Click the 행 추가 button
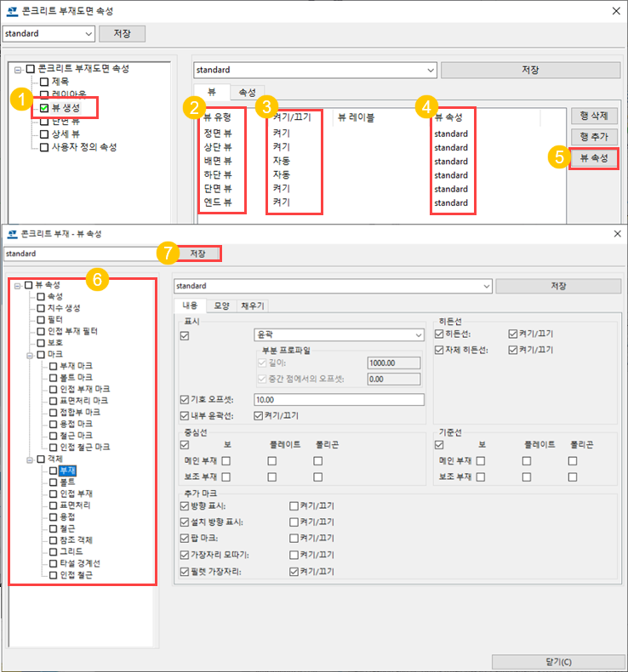Image resolution: width=628 pixels, height=672 pixels. [x=594, y=137]
